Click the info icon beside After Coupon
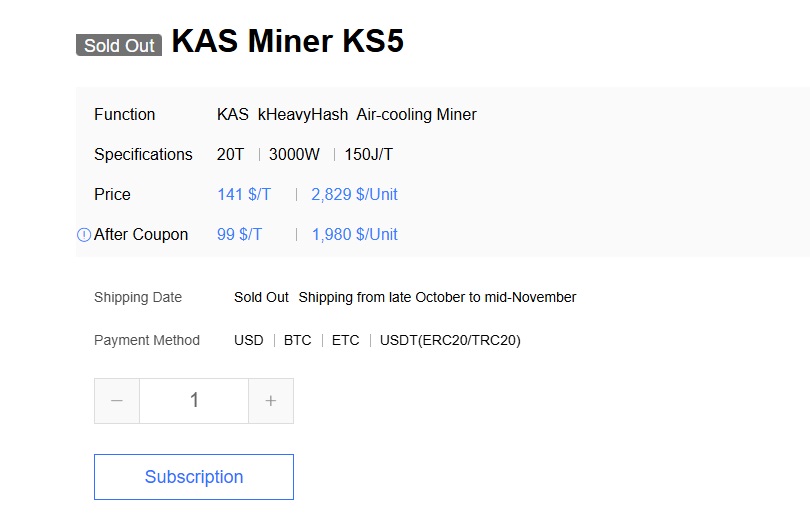The image size is (810, 525). (x=84, y=235)
